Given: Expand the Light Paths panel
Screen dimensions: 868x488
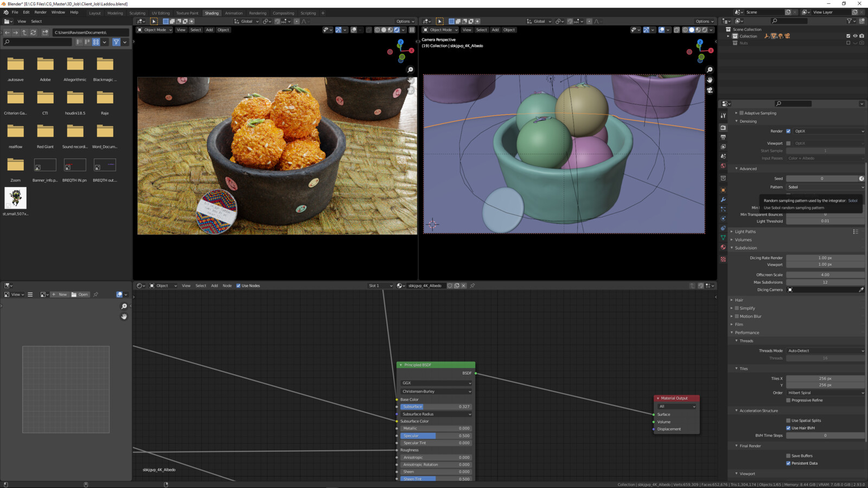Looking at the screenshot, I should [745, 232].
